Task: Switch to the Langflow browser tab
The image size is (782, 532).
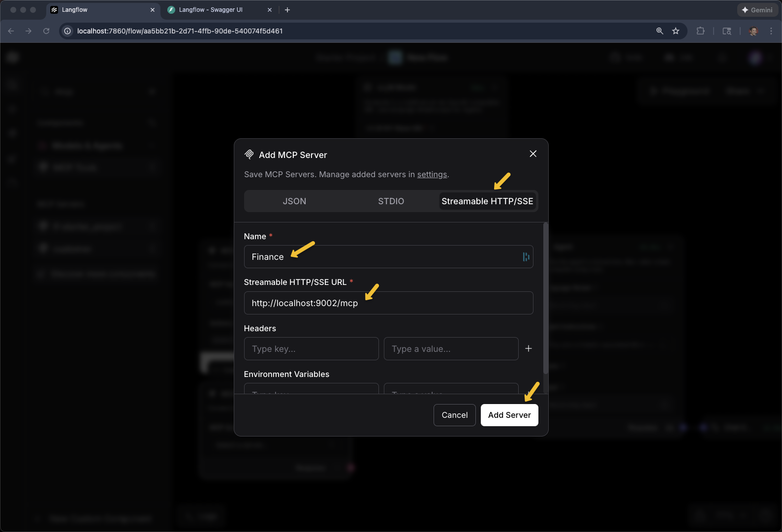Action: (x=102, y=10)
